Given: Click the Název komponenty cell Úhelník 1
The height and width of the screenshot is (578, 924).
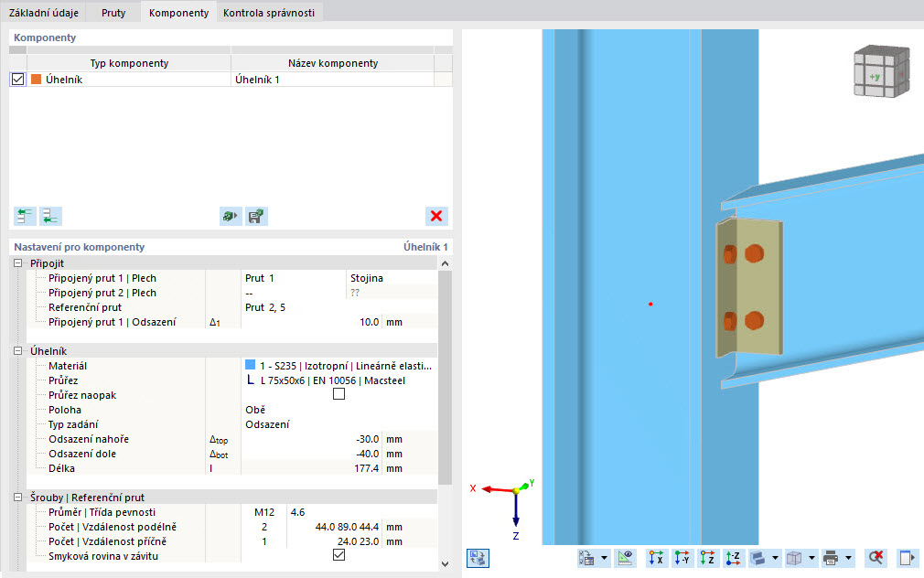Looking at the screenshot, I should coord(332,79).
